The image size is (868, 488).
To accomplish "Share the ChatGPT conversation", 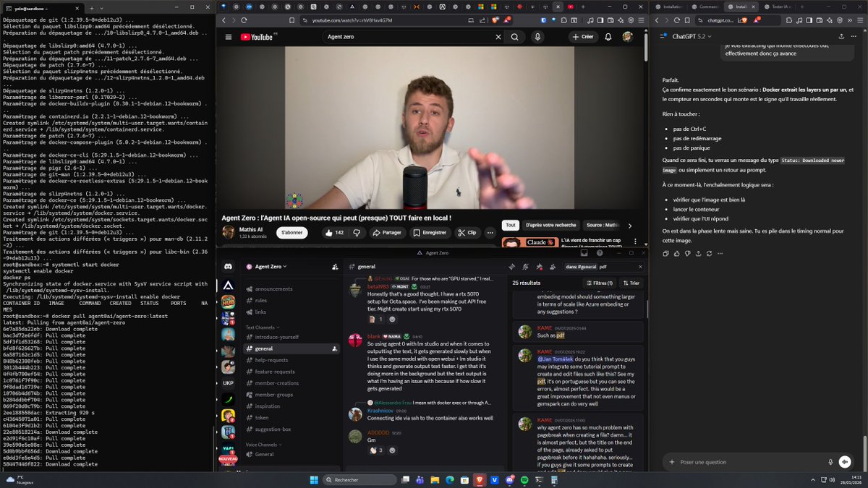I will 841,35.
